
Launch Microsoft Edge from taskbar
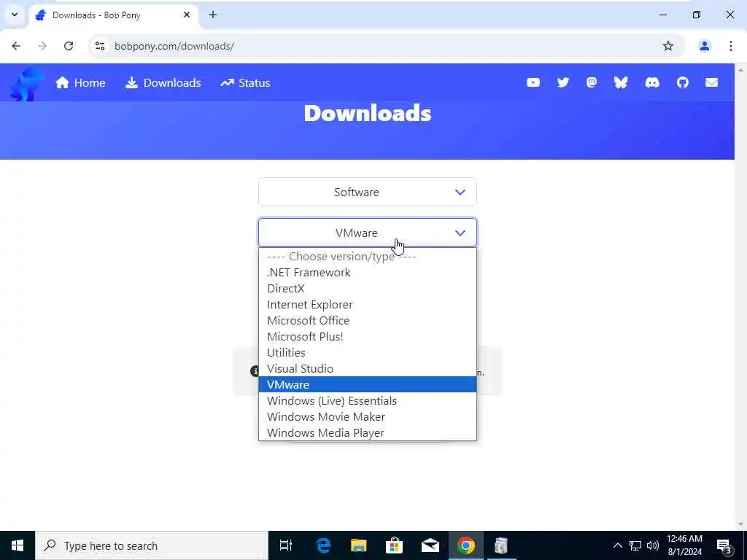tap(323, 545)
